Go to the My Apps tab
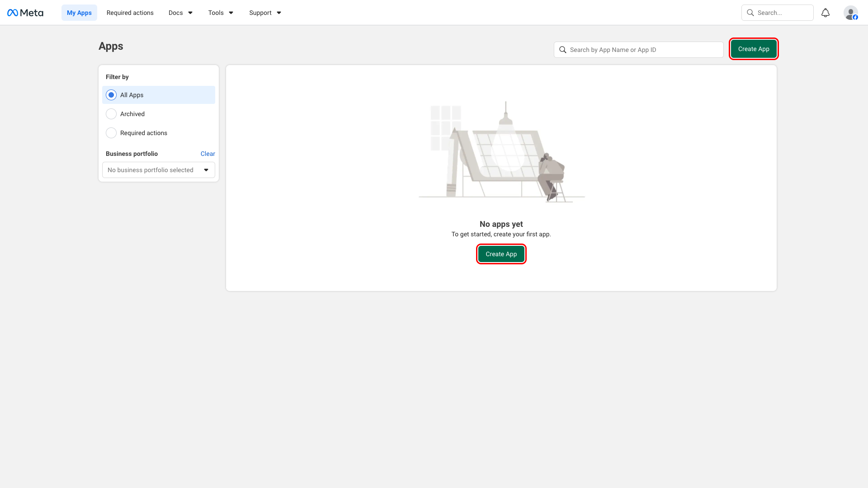The image size is (868, 488). 79,13
